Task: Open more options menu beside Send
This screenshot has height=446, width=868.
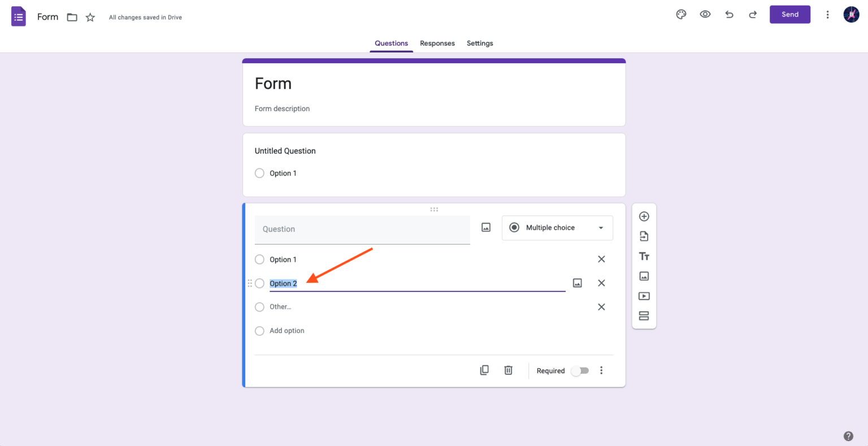Action: point(827,15)
